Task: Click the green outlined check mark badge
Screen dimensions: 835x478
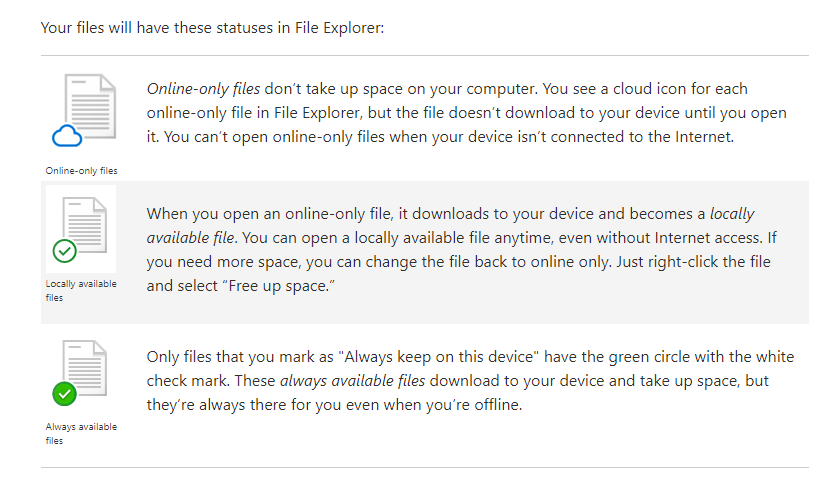Action: pos(64,251)
